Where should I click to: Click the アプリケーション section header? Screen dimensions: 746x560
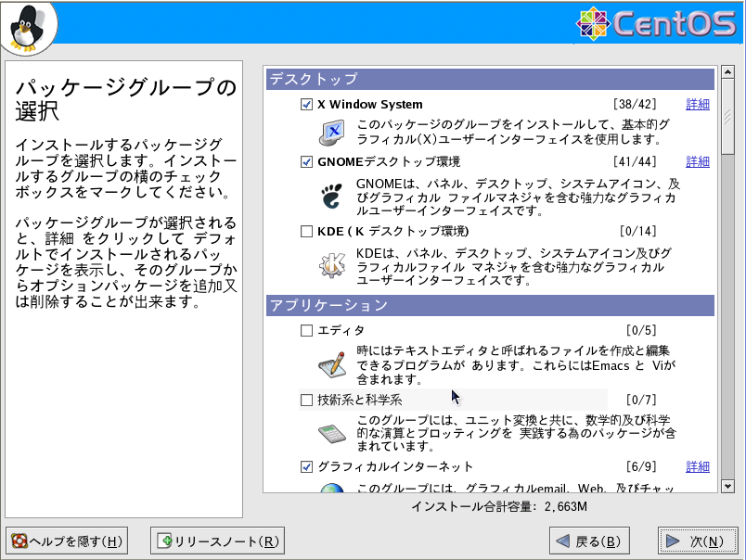[x=490, y=305]
